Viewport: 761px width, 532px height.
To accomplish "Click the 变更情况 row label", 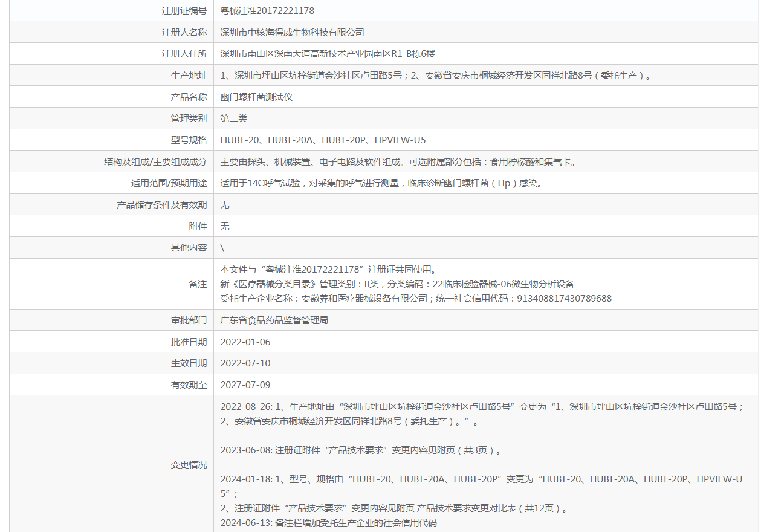I will click(189, 465).
